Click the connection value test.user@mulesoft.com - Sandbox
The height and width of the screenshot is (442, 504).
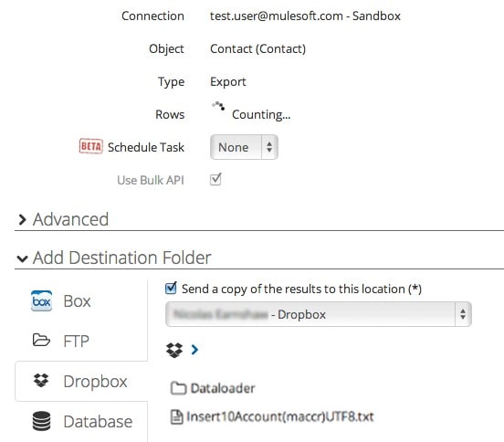pyautogui.click(x=305, y=16)
